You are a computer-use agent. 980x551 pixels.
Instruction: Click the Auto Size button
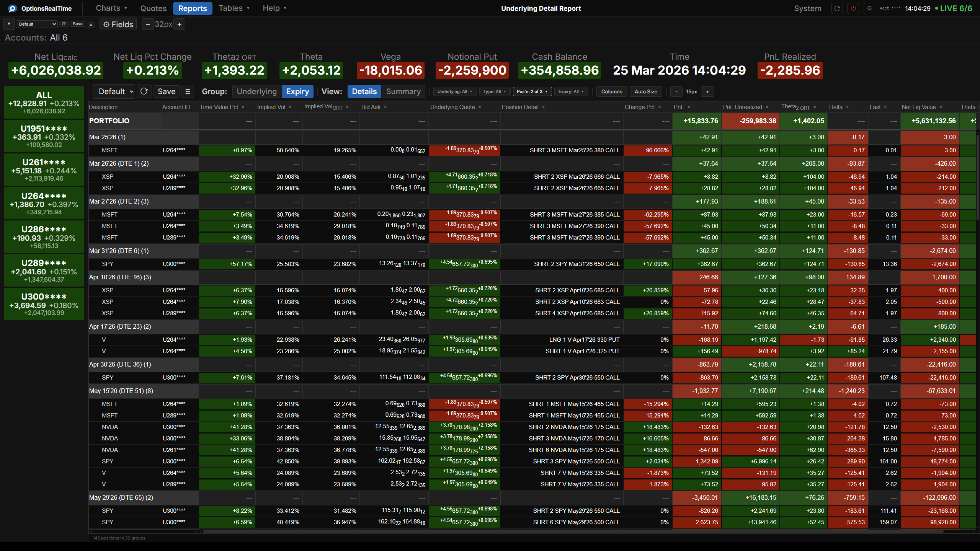tap(645, 91)
